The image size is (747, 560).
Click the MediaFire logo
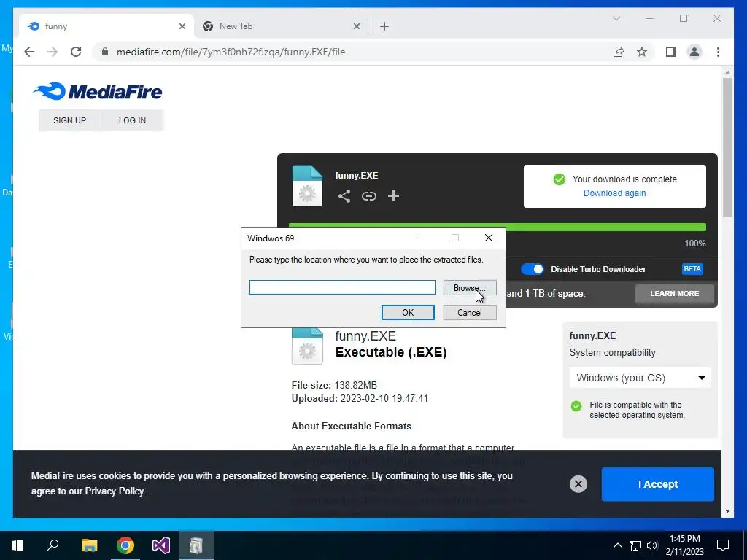(98, 91)
